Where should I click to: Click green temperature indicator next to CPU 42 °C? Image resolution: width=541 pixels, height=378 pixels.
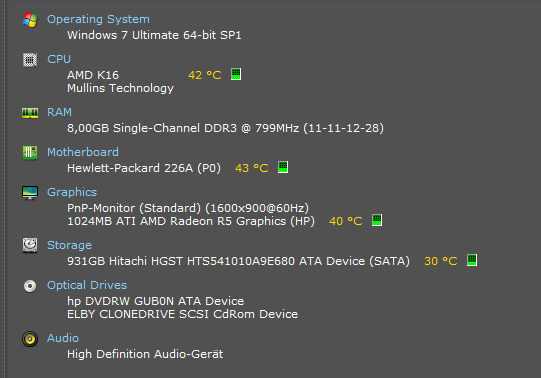236,74
